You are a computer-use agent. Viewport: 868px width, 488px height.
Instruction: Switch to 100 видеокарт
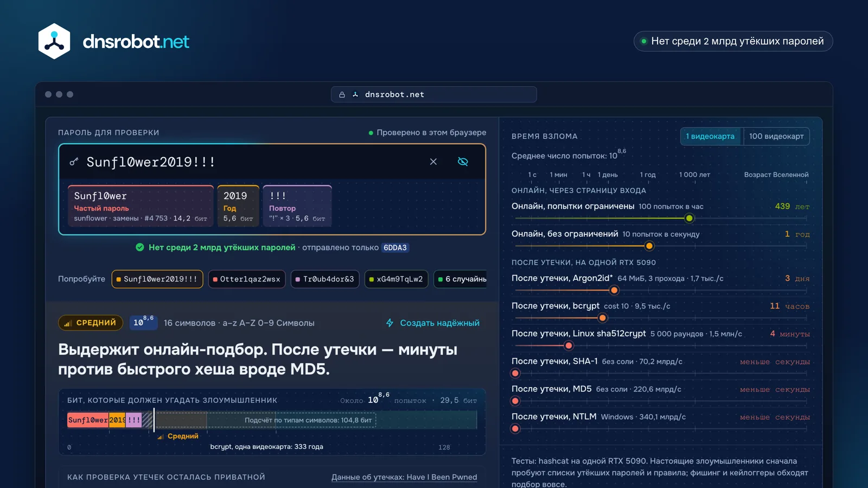(x=776, y=136)
